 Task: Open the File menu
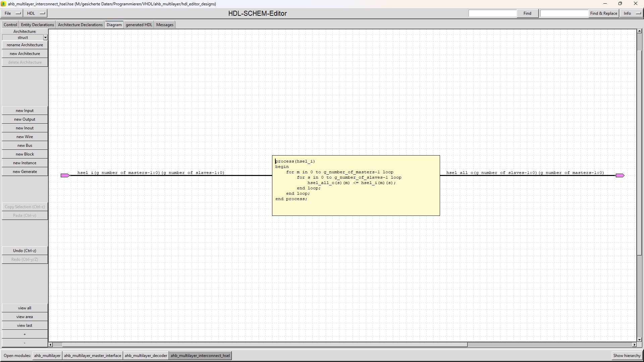point(12,13)
